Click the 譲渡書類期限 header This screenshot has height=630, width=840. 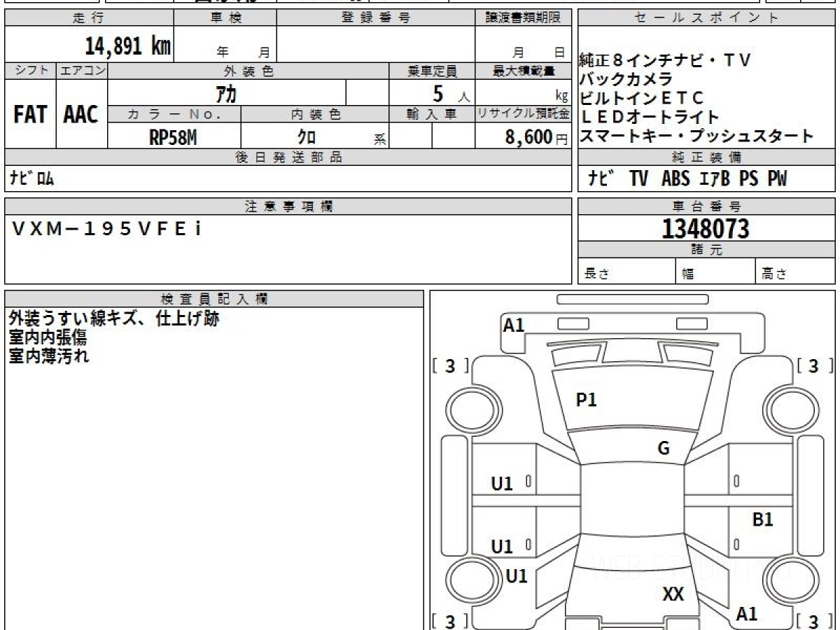coord(523,18)
